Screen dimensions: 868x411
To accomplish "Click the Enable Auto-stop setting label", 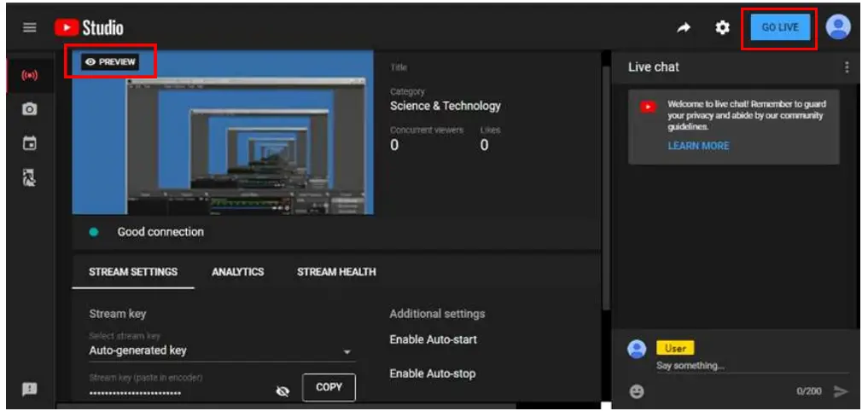I will 433,373.
